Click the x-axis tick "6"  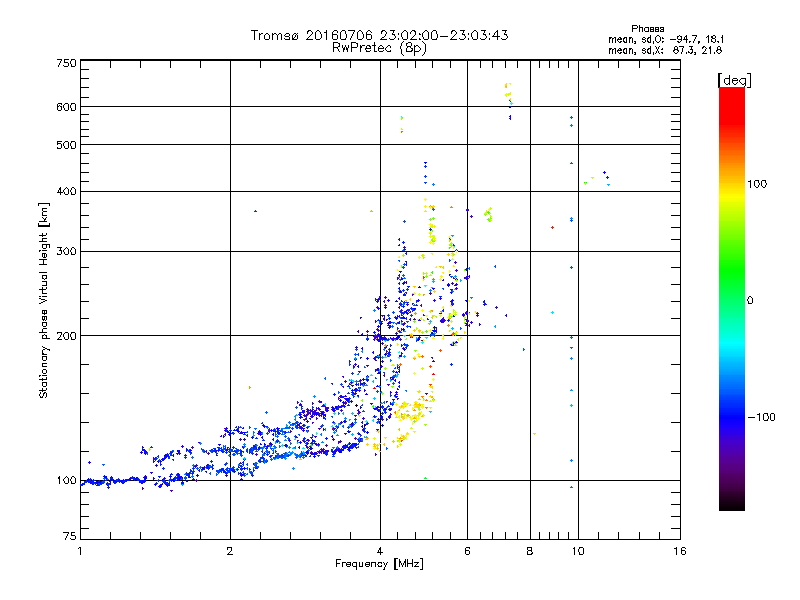[467, 551]
